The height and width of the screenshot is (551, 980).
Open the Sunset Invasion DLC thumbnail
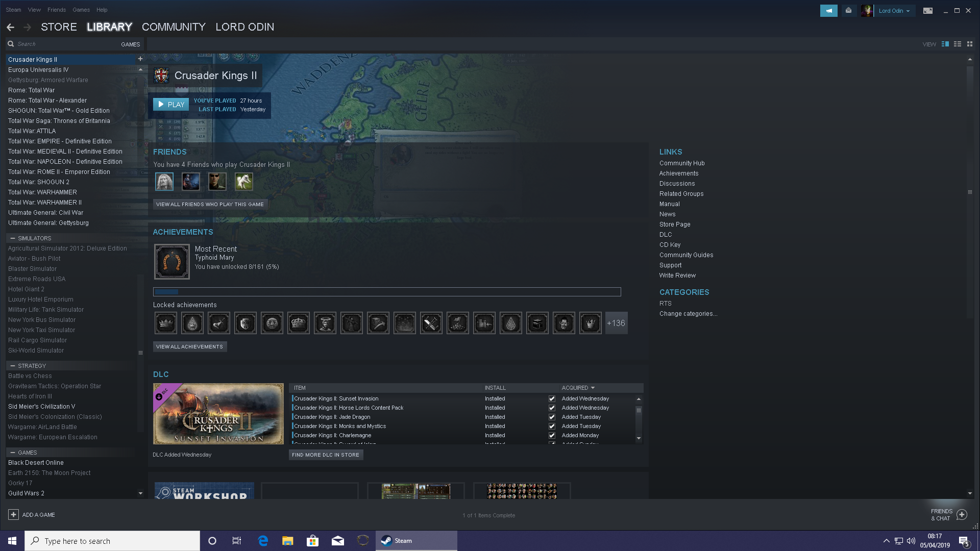click(x=218, y=414)
